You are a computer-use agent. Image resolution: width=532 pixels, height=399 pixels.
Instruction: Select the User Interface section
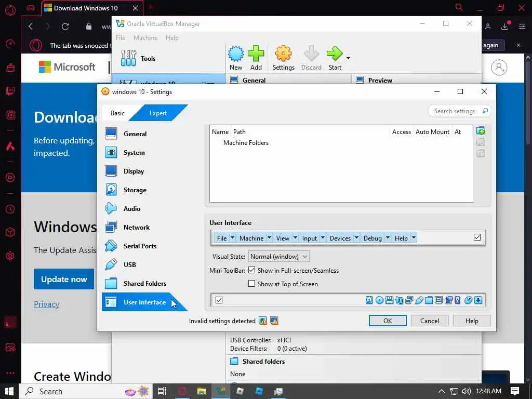click(144, 302)
